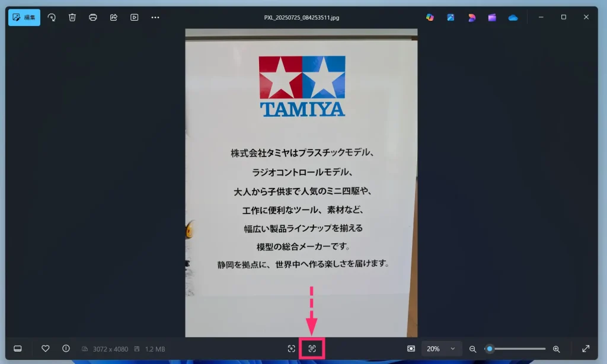Click the file name PXL_20250725_084253511.jpg

302,18
